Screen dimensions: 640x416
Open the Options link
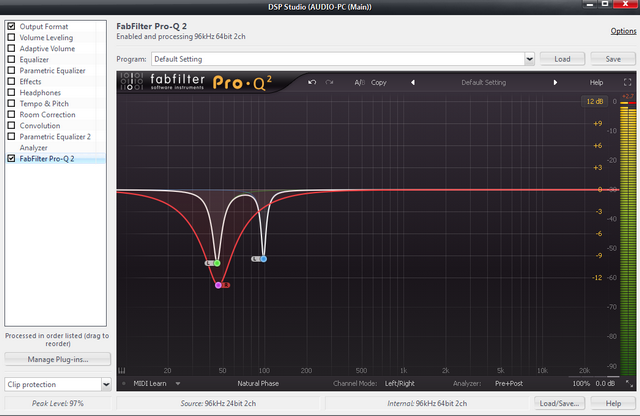click(623, 31)
